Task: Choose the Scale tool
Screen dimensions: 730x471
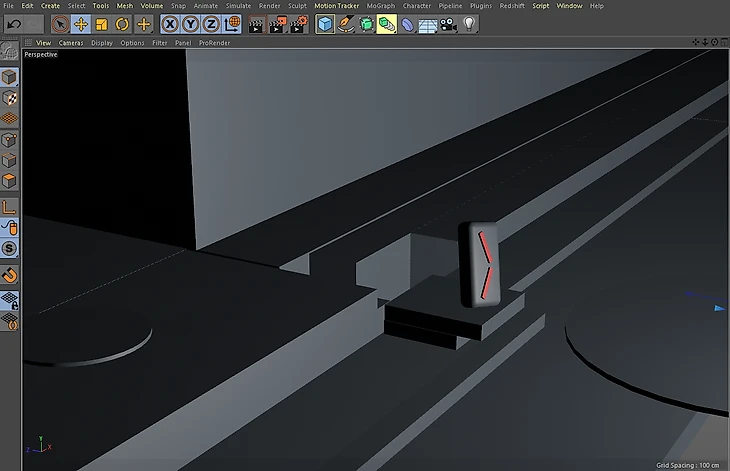Action: (102, 23)
